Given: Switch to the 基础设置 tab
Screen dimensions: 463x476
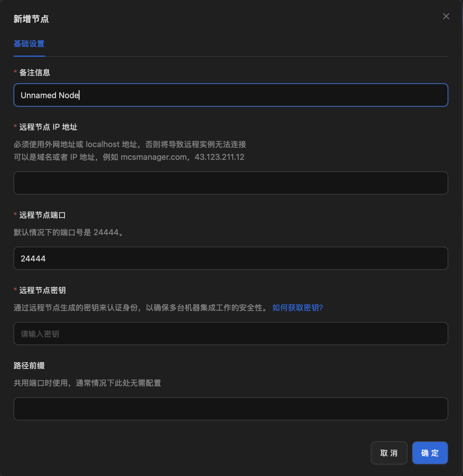Looking at the screenshot, I should [x=29, y=44].
